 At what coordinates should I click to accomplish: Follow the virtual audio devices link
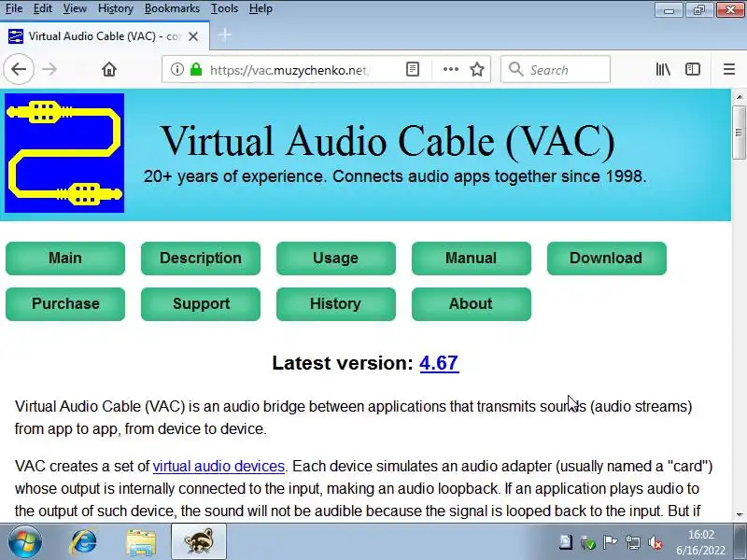pyautogui.click(x=218, y=466)
